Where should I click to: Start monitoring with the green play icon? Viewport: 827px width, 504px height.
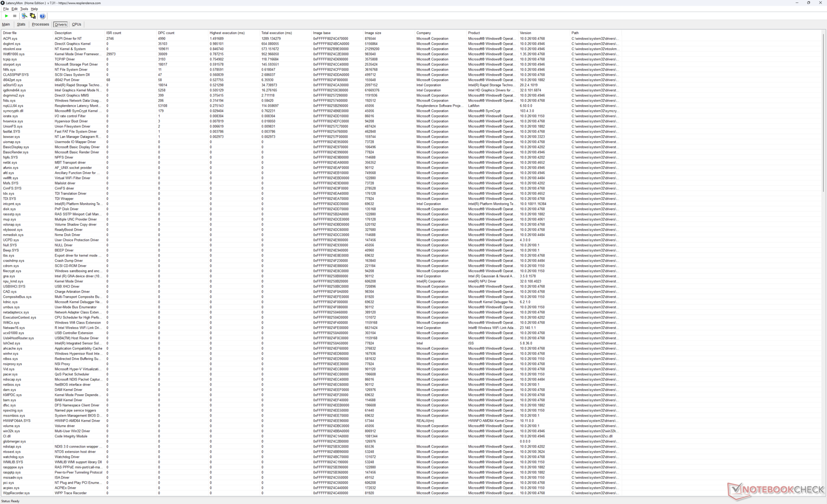[6, 16]
